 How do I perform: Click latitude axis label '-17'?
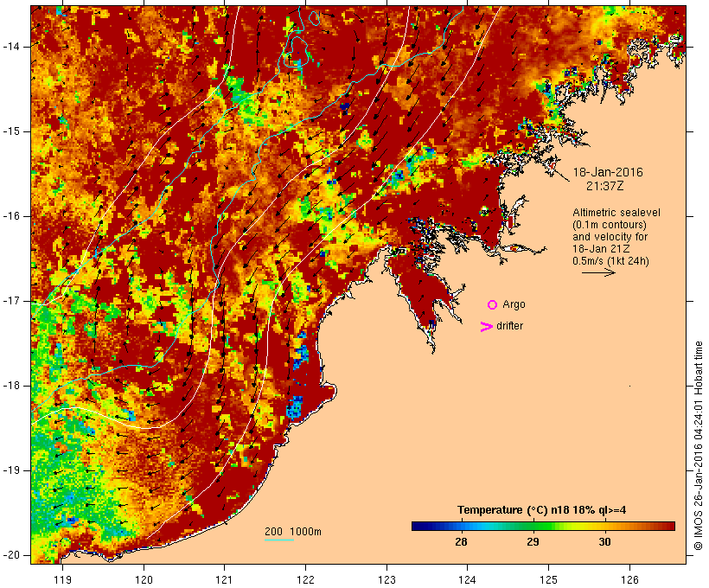pos(11,301)
